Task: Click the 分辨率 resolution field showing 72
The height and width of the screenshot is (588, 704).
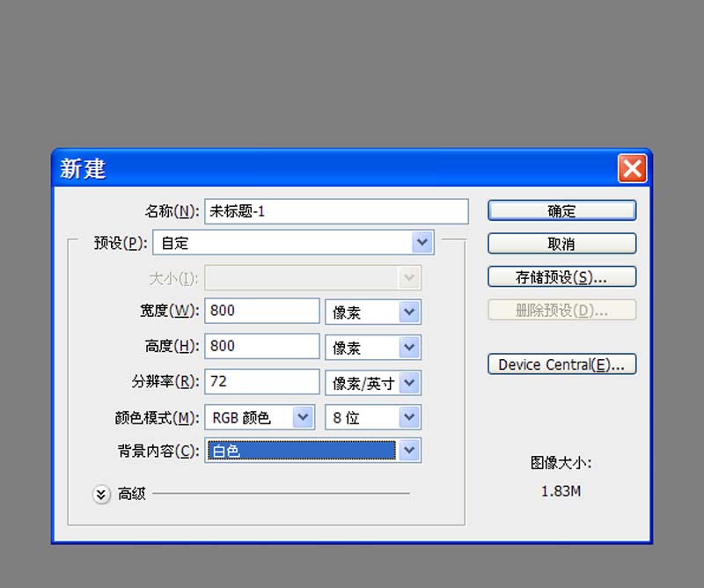Action: [x=260, y=381]
